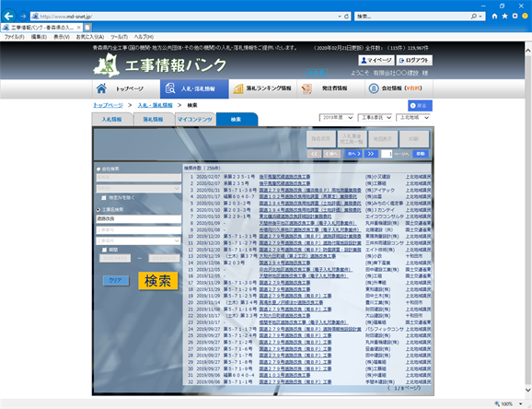Follow the 入札・落札情報 breadcrumb link
Image resolution: width=532 pixels, height=409 pixels.
155,105
